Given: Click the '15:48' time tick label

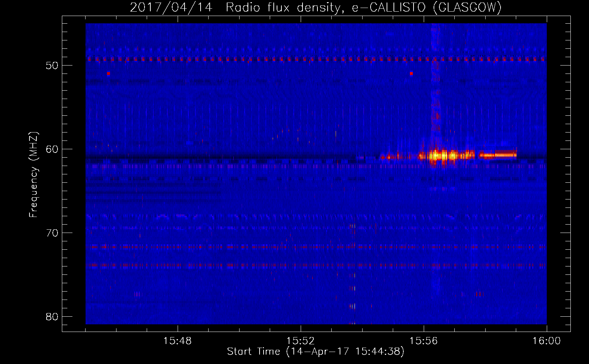Looking at the screenshot, I should click(178, 341).
